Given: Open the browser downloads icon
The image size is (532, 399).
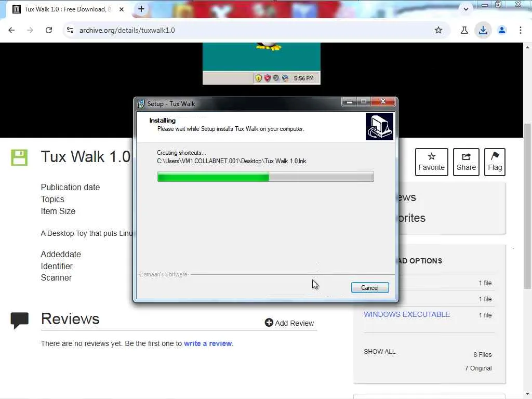Looking at the screenshot, I should [483, 30].
